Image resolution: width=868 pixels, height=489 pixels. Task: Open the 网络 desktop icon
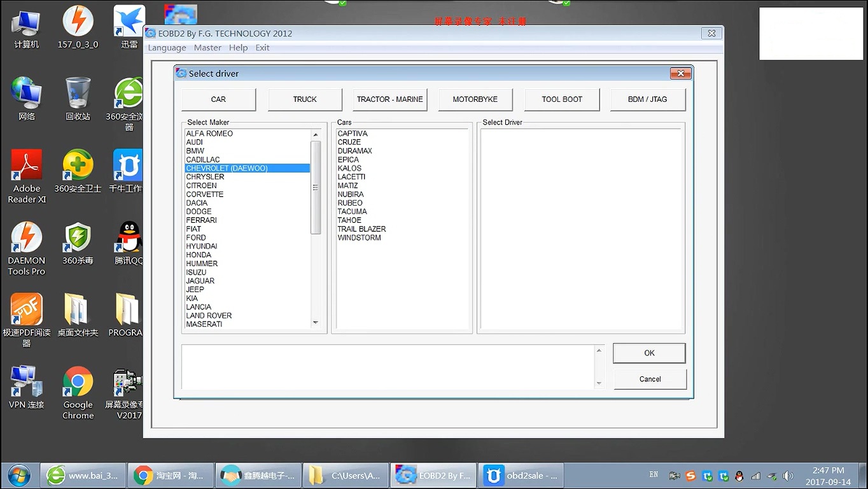click(x=27, y=99)
